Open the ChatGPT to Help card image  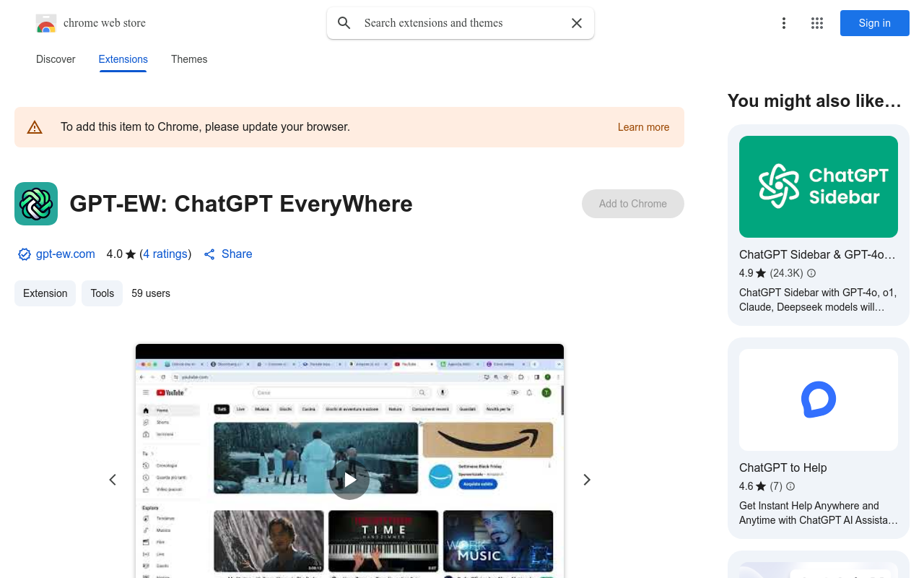tap(819, 400)
